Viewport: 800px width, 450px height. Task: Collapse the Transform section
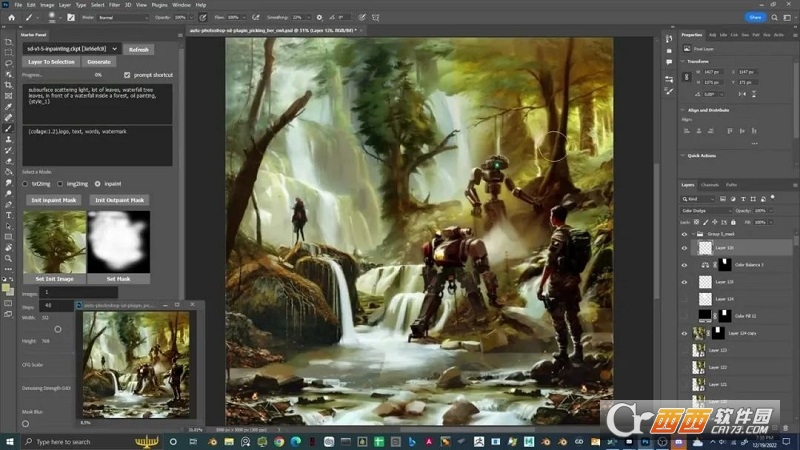point(683,61)
